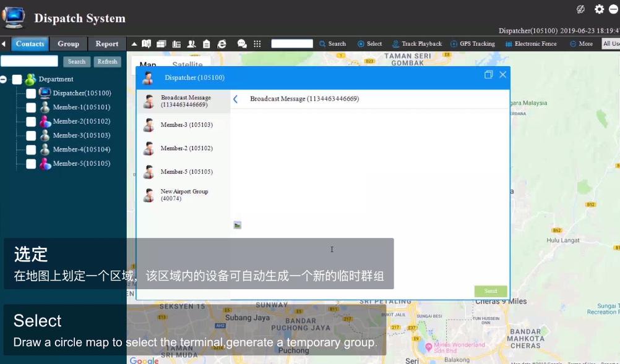Click the contacts search input field
The height and width of the screenshot is (364, 620).
(x=29, y=61)
